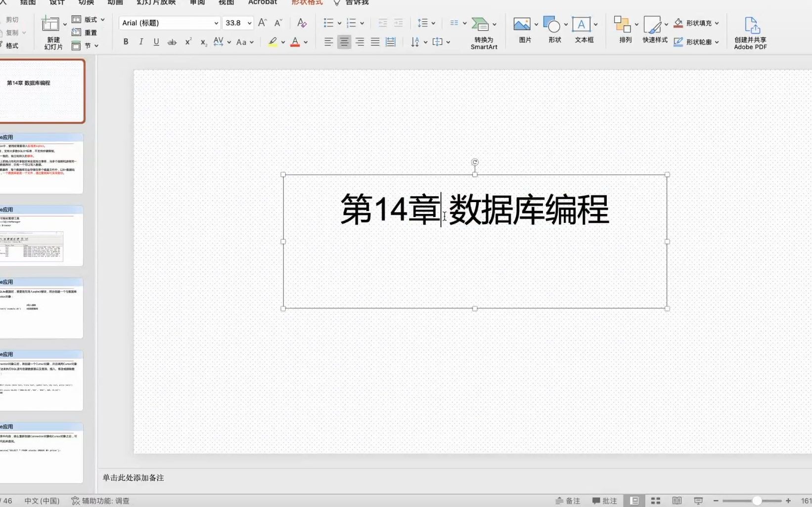
Task: Click the bullet list icon
Action: [x=328, y=23]
